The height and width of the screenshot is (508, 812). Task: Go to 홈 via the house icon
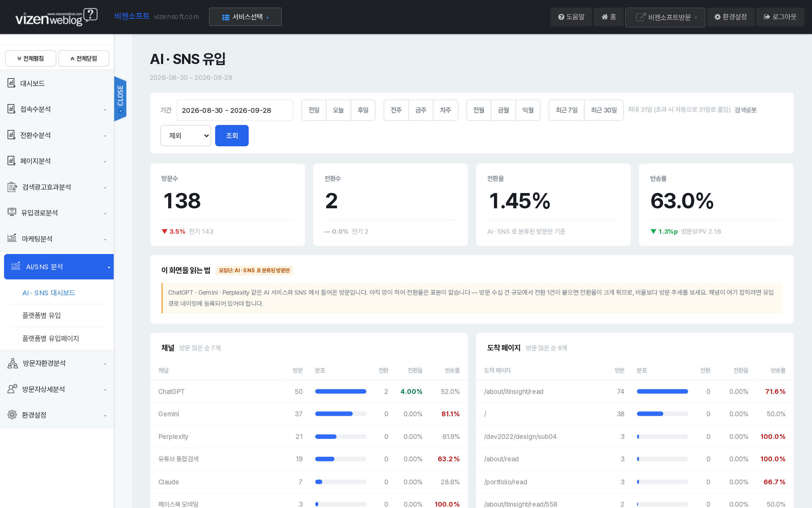[x=608, y=17]
